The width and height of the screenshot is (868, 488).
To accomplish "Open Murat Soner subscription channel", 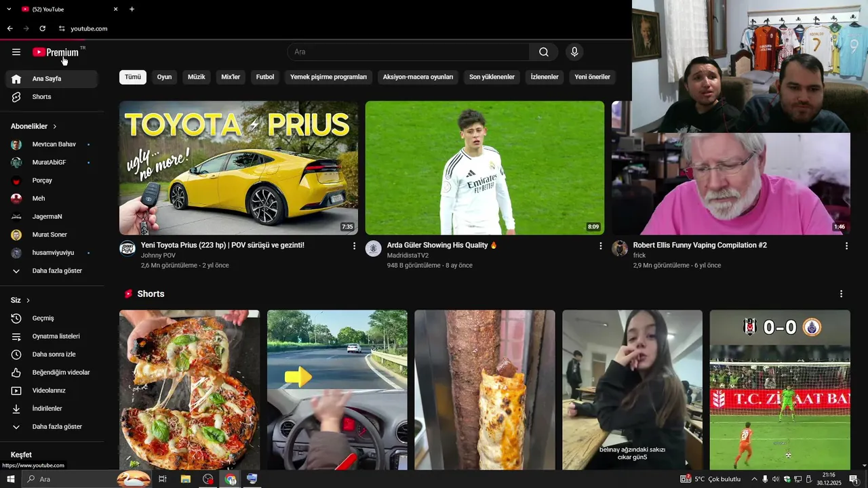I will click(52, 235).
